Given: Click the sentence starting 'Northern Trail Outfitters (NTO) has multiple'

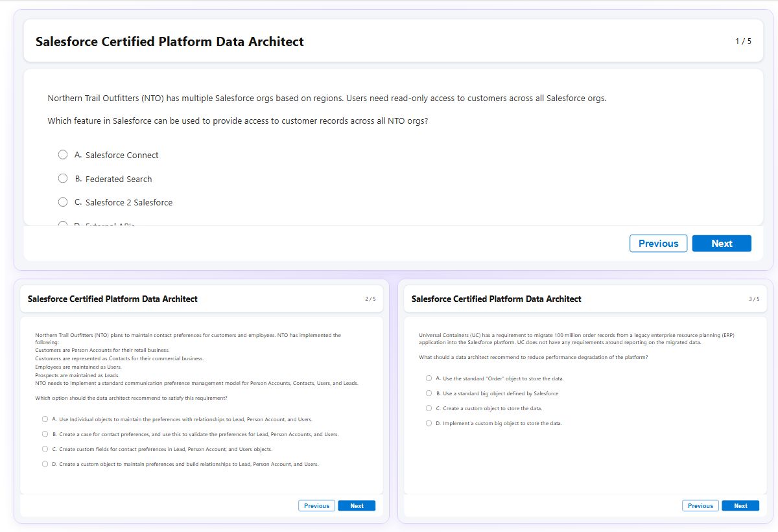Looking at the screenshot, I should coord(327,98).
